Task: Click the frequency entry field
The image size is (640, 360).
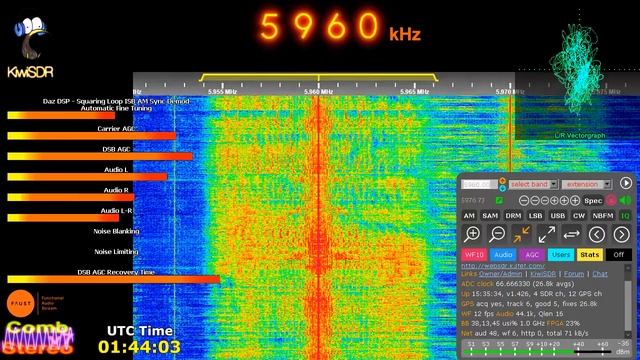Action: pyautogui.click(x=479, y=184)
